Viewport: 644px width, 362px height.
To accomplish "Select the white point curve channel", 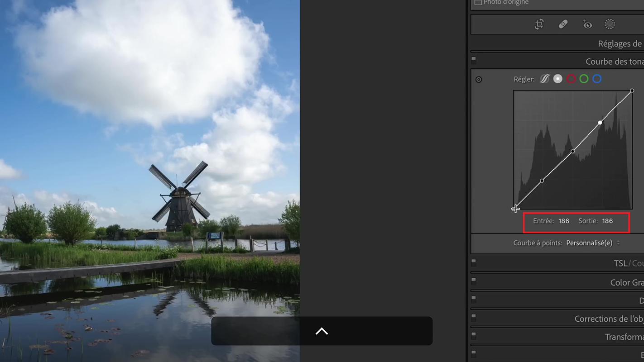I will (x=558, y=79).
